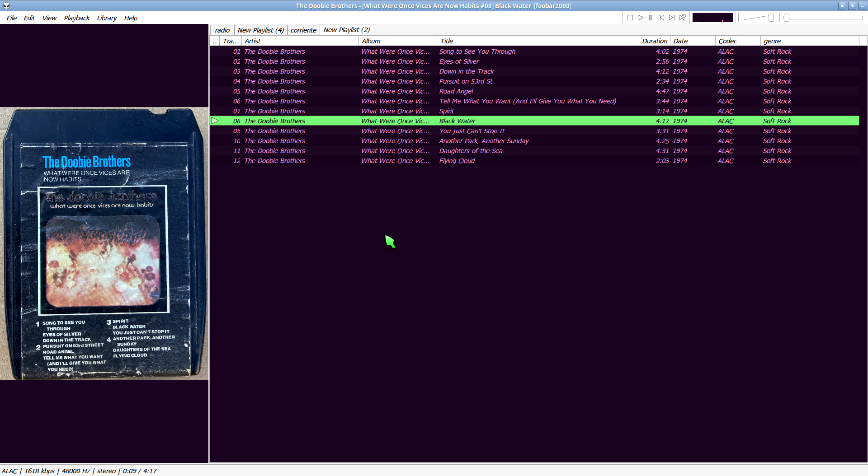The height and width of the screenshot is (476, 868).
Task: Switch to the radio playlist tab
Action: pos(222,30)
